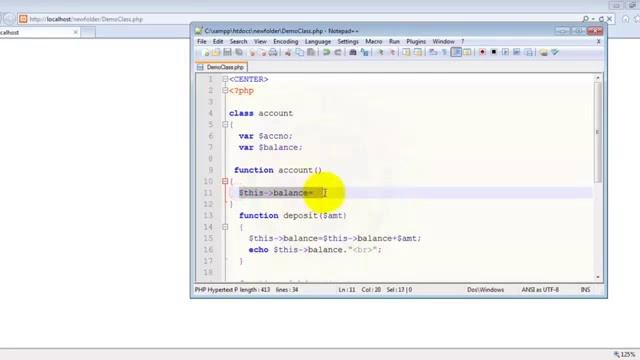Click the Redo arrow icon
Screen dimensions: 640x360
coord(338,52)
